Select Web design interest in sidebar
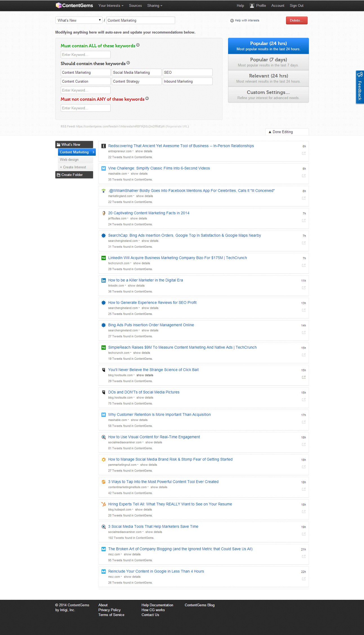The image size is (364, 635). 75,160
